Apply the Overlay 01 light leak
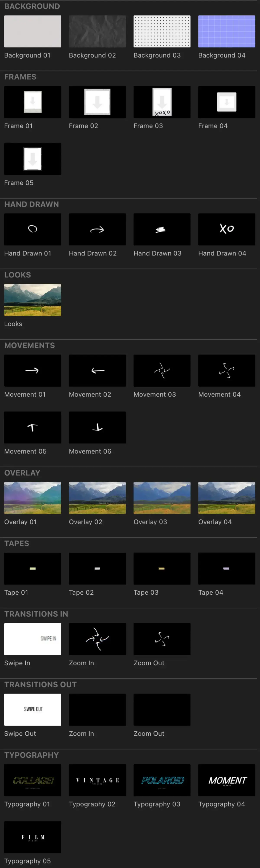The height and width of the screenshot is (868, 260). pos(33,498)
